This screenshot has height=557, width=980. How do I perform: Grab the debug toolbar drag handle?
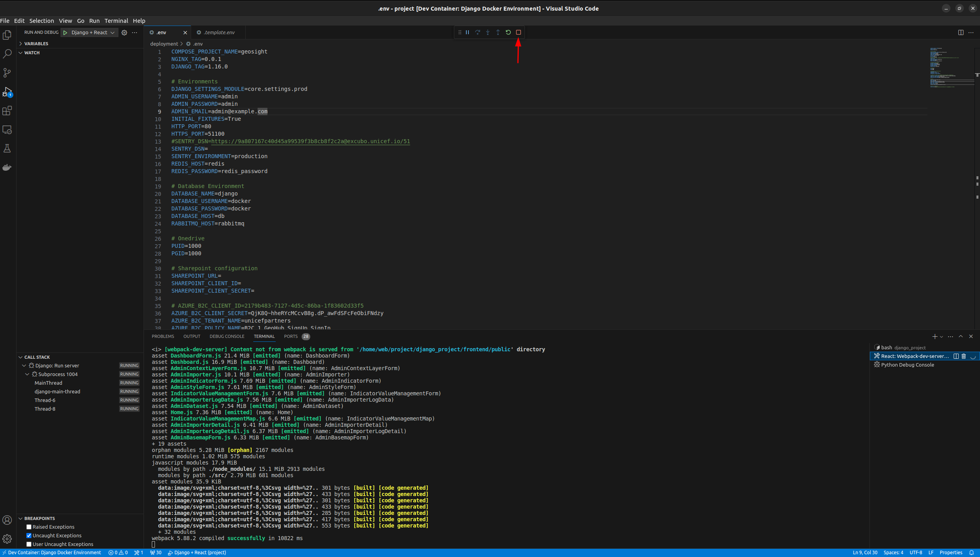pyautogui.click(x=459, y=32)
